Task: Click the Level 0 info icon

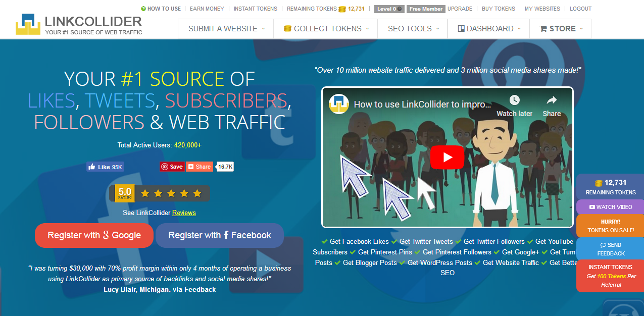Action: [x=400, y=9]
